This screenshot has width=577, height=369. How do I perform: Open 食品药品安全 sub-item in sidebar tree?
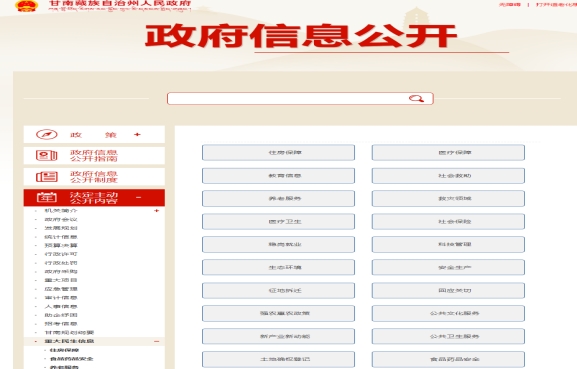[x=71, y=359]
